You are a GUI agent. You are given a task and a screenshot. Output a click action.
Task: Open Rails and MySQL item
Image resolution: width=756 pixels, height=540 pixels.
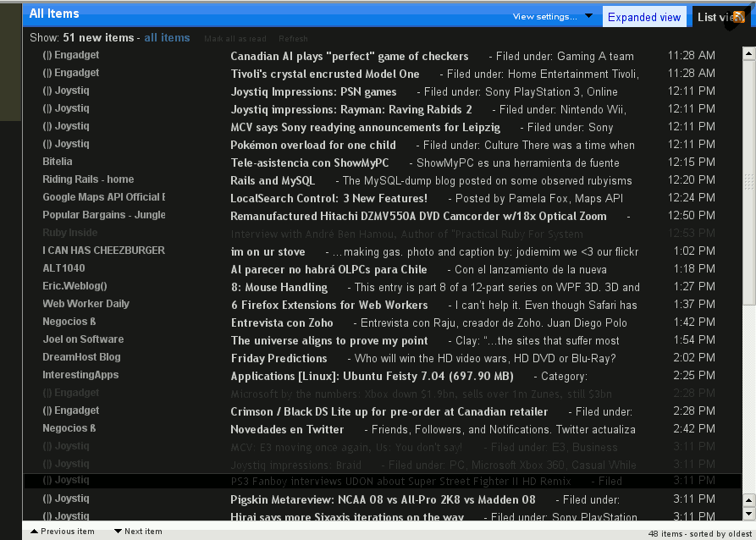[x=273, y=181]
